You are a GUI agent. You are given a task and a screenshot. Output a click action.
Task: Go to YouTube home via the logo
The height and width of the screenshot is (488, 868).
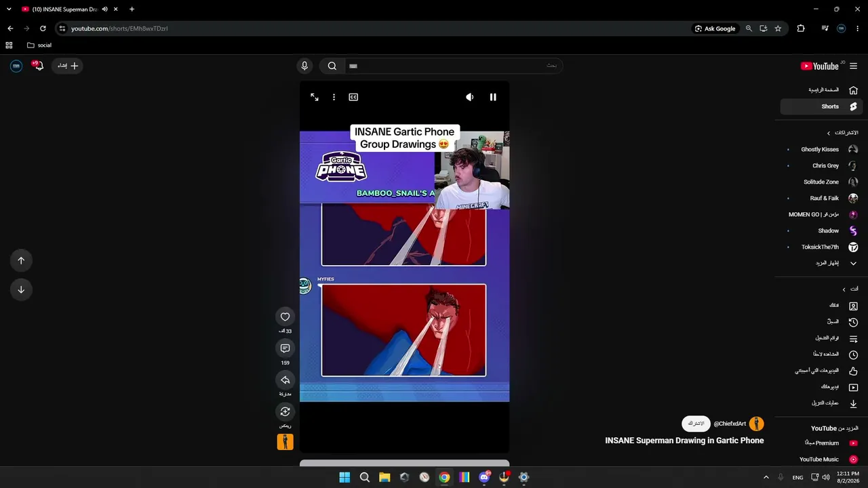pyautogui.click(x=820, y=66)
